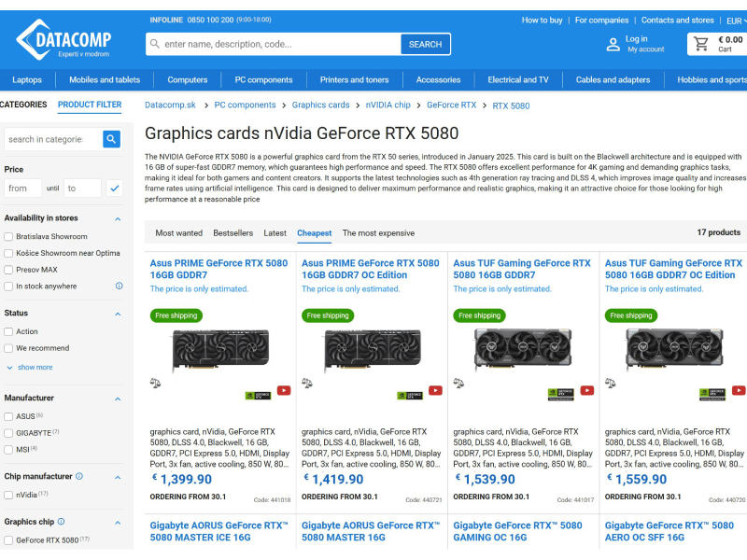Compare Asus TUF Gaming OC Edition scales icon
Viewport: 747px width, 560px height.
point(611,383)
